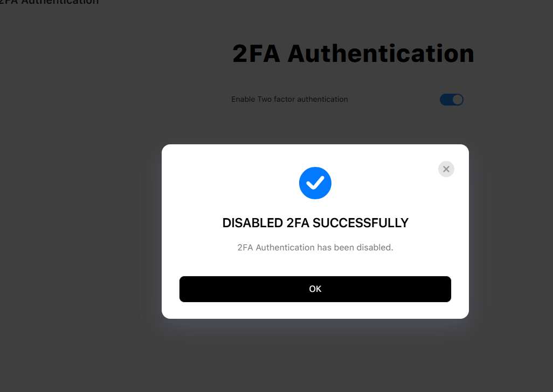
Task: Click the blue checkmark success icon
Action: pyautogui.click(x=315, y=183)
